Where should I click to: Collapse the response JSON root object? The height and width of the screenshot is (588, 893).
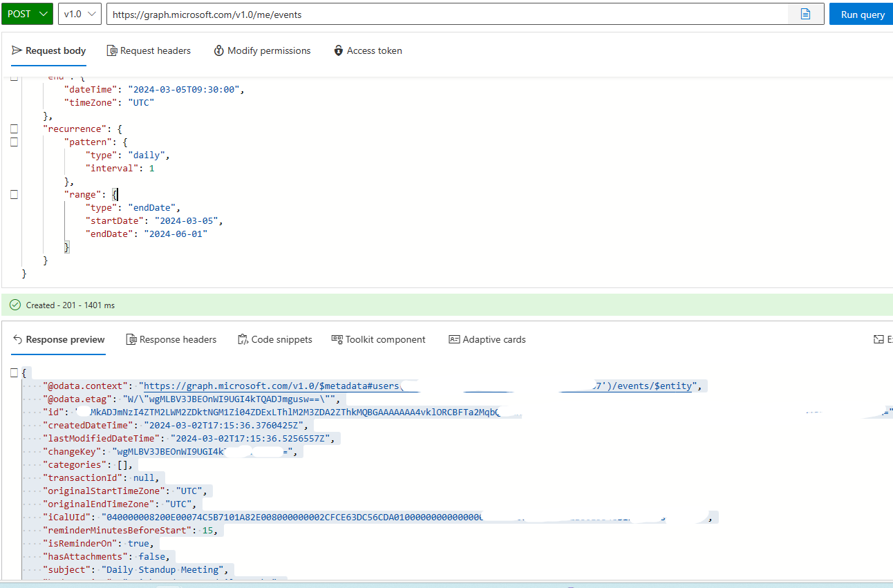pyautogui.click(x=14, y=373)
